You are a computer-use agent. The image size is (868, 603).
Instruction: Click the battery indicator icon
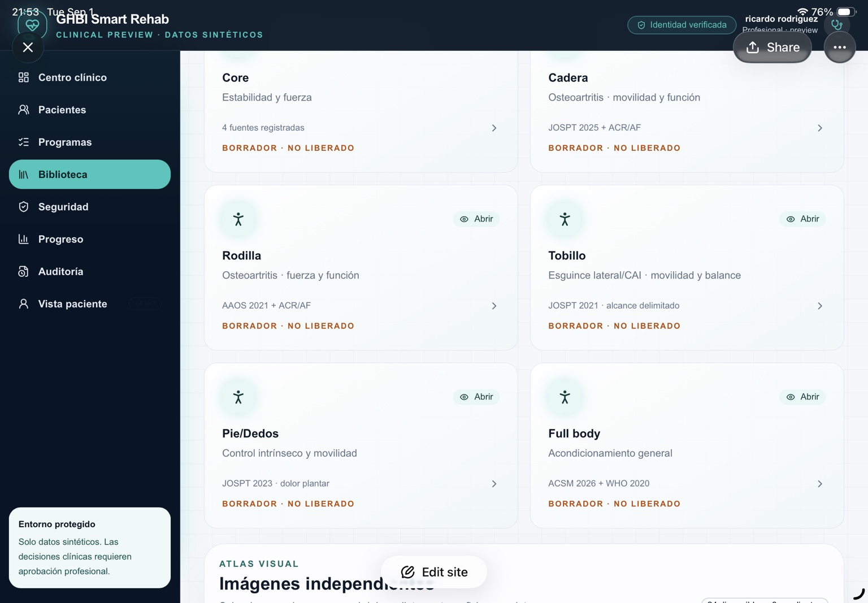pos(846,12)
